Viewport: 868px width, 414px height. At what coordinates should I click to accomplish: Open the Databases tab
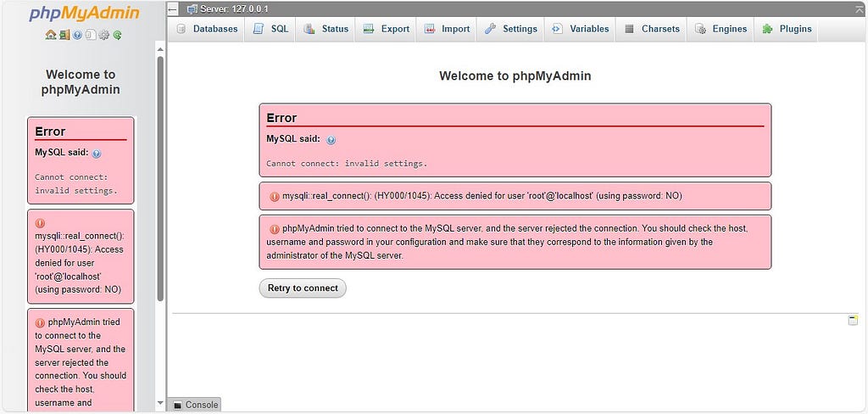(x=207, y=29)
